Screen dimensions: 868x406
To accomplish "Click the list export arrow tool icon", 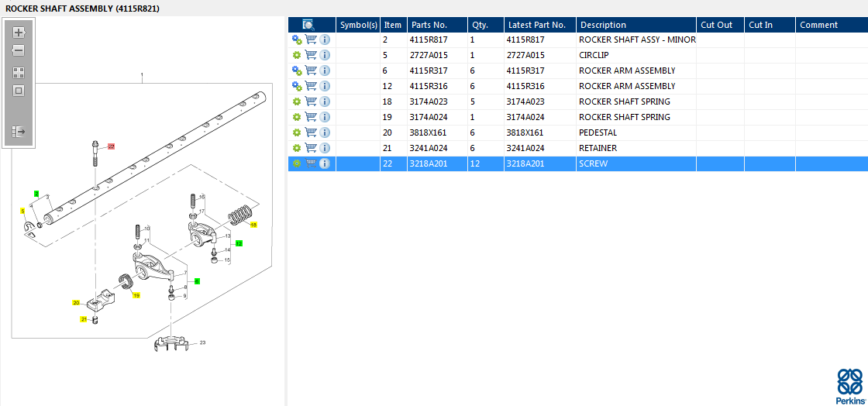I will [x=19, y=132].
